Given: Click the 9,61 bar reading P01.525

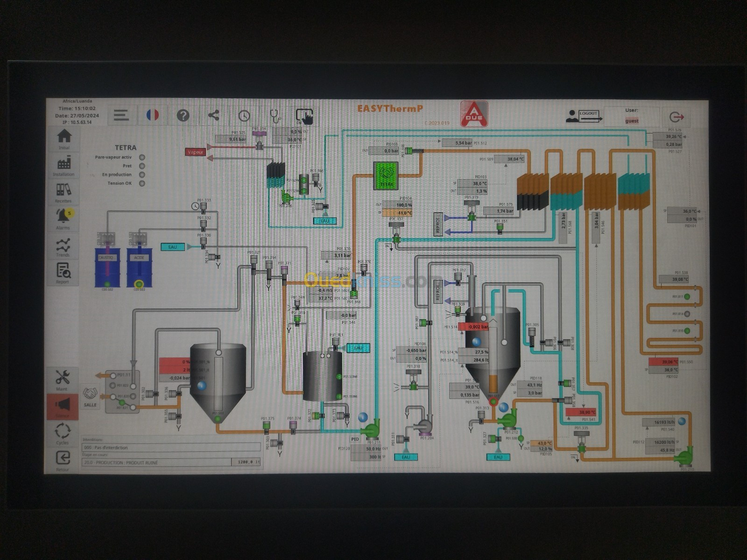Looking at the screenshot, I should (x=231, y=139).
